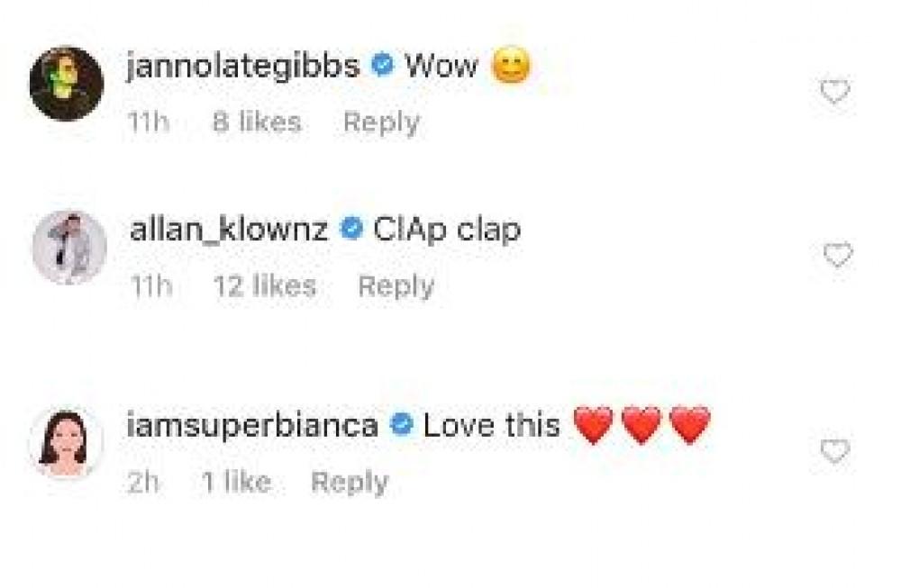Click the verified badge next to jannolategibbs

[382, 66]
